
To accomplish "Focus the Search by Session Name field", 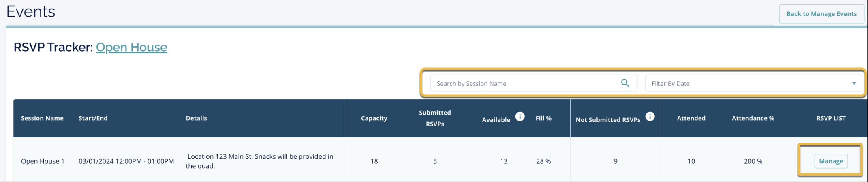I will tap(525, 83).
